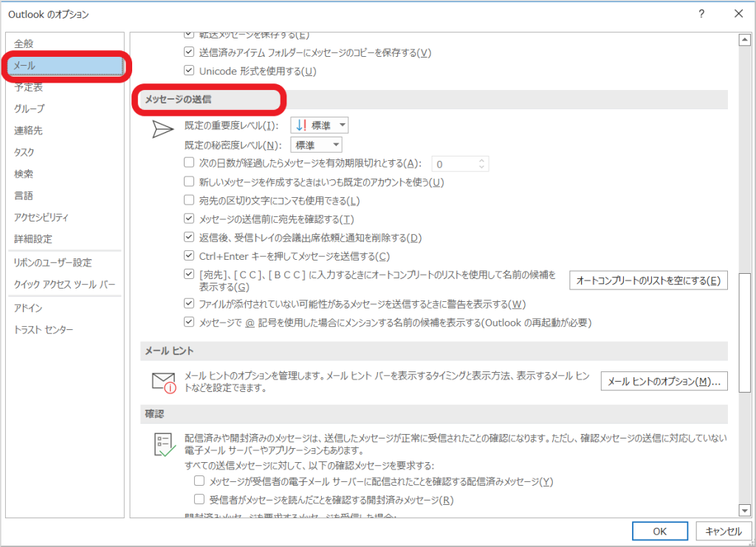Viewport: 756px width, 547px height.
Task: Click the help question mark icon
Action: coord(701,14)
